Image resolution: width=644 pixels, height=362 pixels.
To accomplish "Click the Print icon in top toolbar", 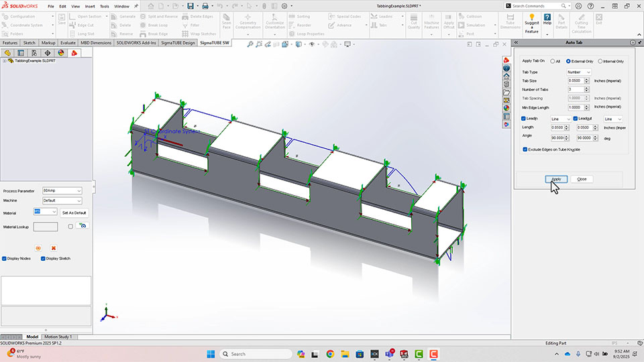I will (x=205, y=6).
